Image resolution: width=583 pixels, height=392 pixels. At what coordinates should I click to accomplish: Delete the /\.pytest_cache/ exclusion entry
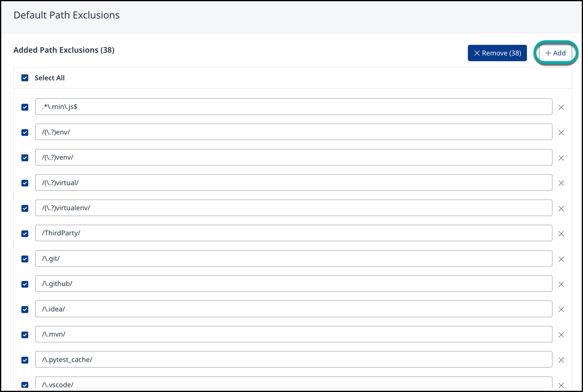561,360
